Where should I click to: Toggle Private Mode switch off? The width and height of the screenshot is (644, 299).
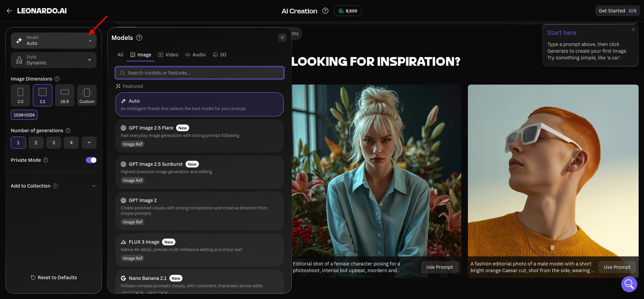(x=91, y=160)
